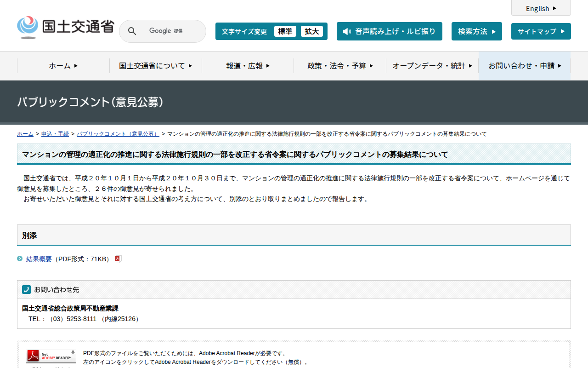Click the Get Adobe Reader badge
588x368 pixels.
51,356
